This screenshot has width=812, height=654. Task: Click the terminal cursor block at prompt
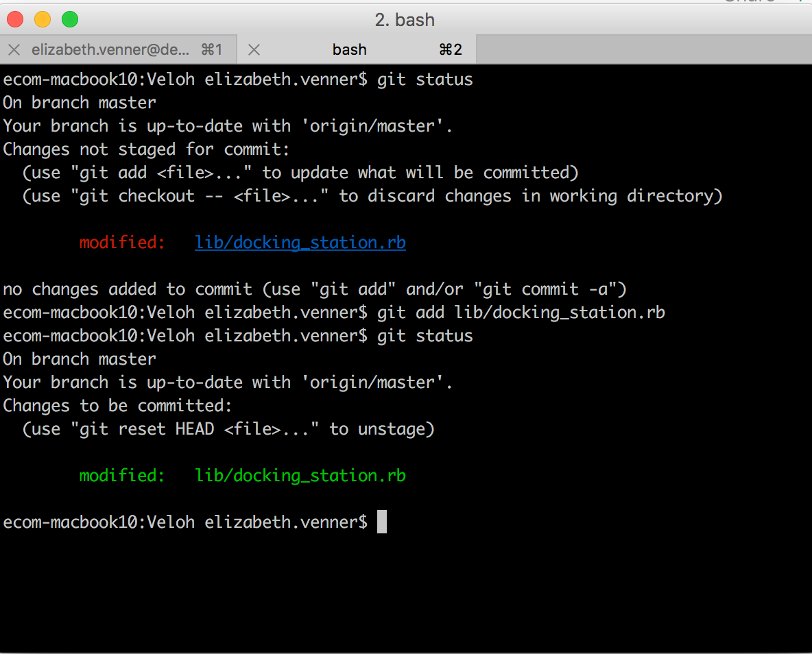(382, 522)
